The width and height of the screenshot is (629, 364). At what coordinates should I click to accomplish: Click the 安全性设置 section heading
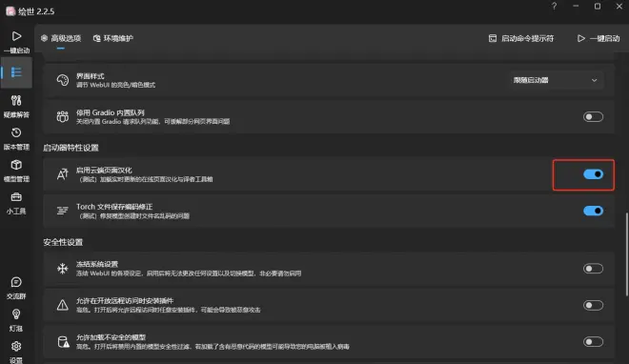[63, 242]
